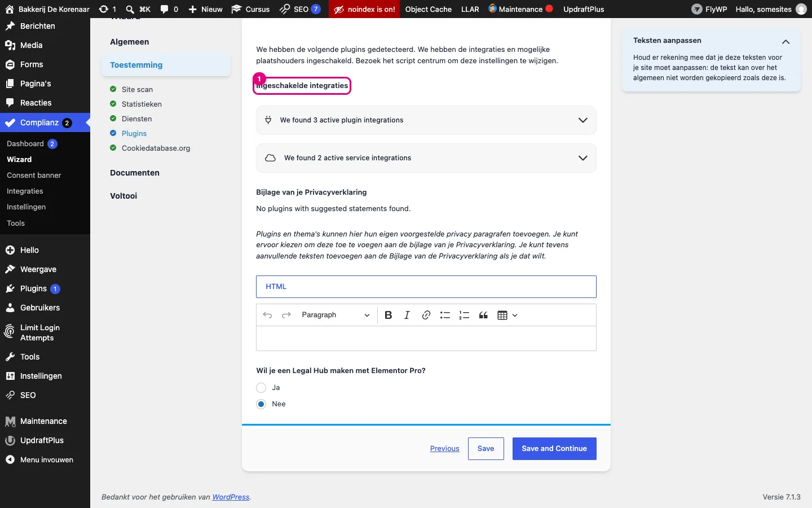Open the Site scan wizard step
Screen dimensions: 812x508
pos(137,89)
